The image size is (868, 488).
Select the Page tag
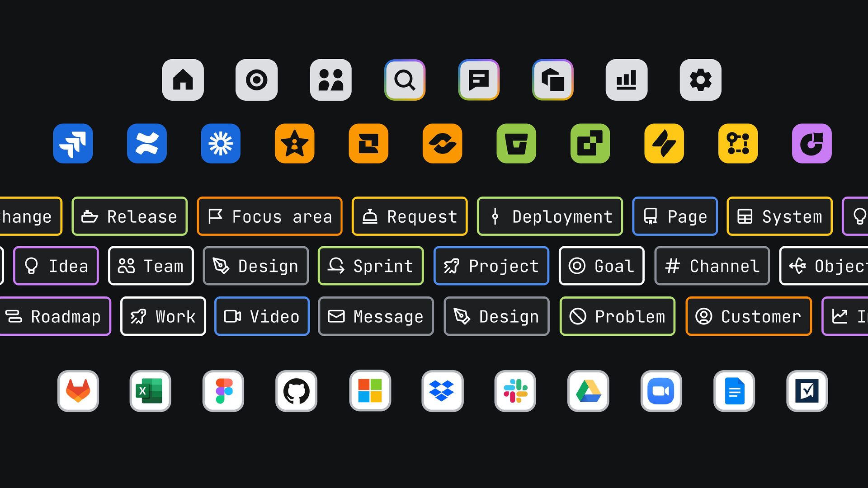(675, 216)
